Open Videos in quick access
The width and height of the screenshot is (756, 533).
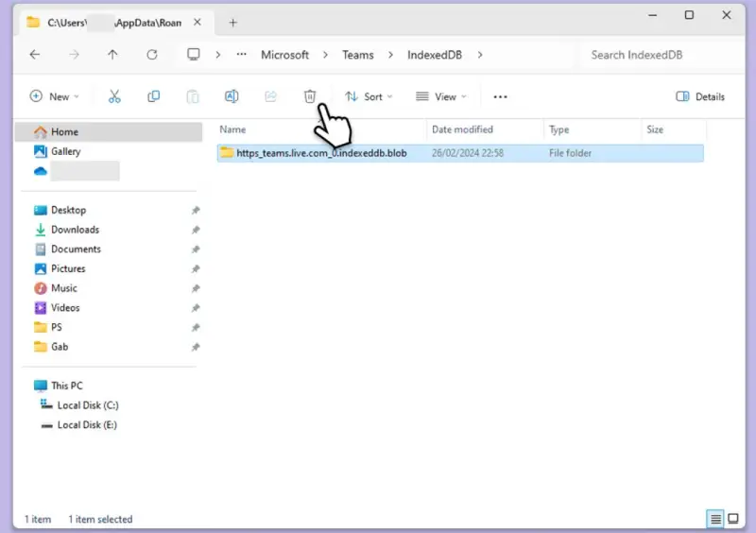(x=65, y=308)
